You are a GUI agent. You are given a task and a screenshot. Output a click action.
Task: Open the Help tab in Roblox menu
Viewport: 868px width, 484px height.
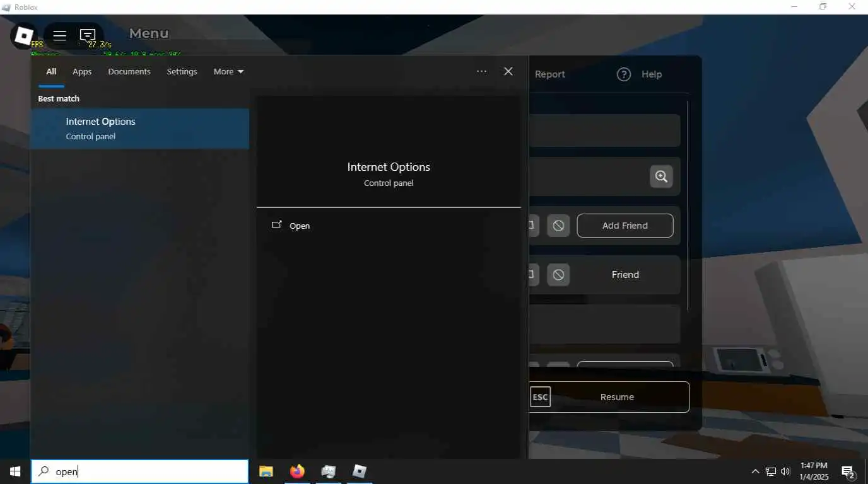tap(640, 74)
